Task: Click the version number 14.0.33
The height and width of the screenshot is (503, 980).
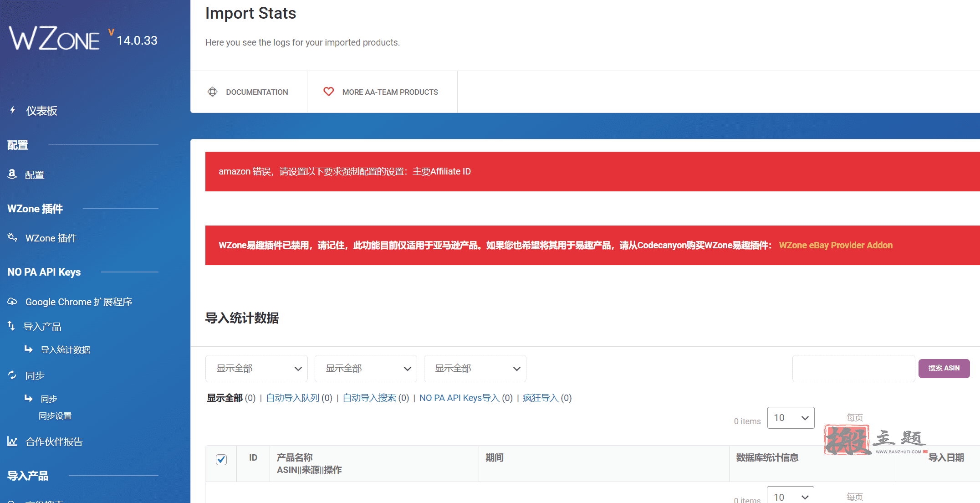Action: coord(137,41)
